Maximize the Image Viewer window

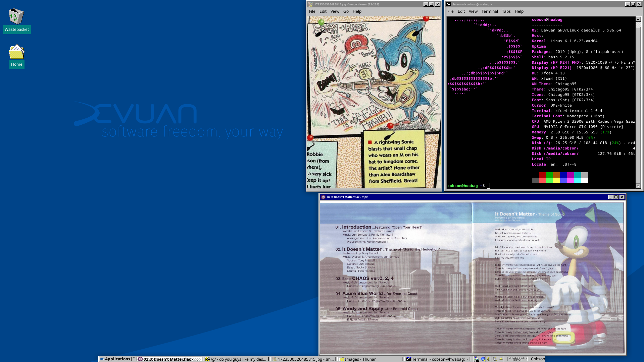tap(432, 4)
